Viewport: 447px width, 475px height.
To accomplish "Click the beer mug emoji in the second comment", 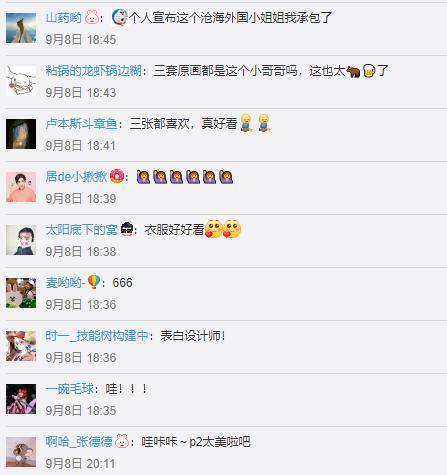I will coord(369,71).
